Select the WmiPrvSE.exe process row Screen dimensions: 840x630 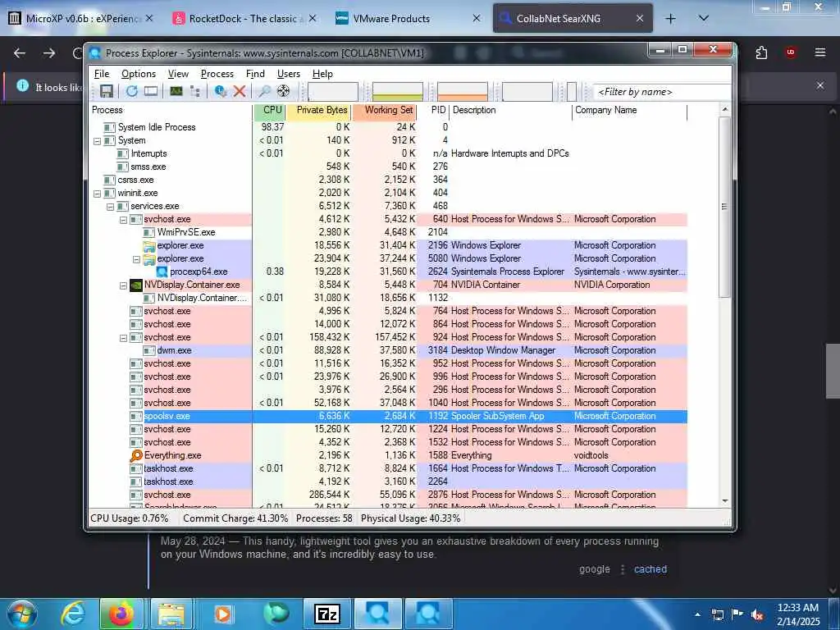tap(388, 232)
